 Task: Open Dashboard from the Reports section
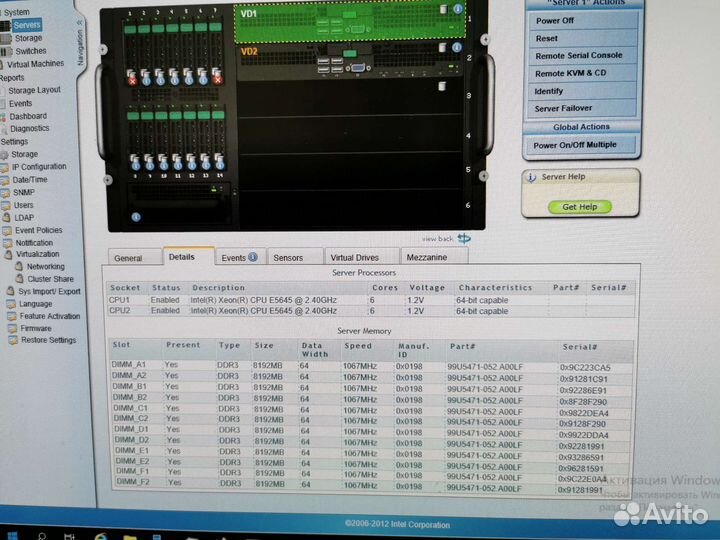pyautogui.click(x=27, y=116)
